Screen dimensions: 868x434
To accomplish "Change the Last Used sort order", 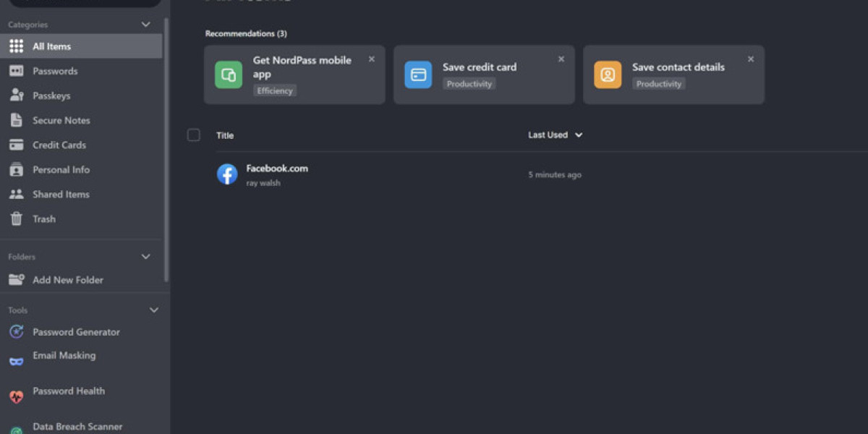I will click(555, 135).
